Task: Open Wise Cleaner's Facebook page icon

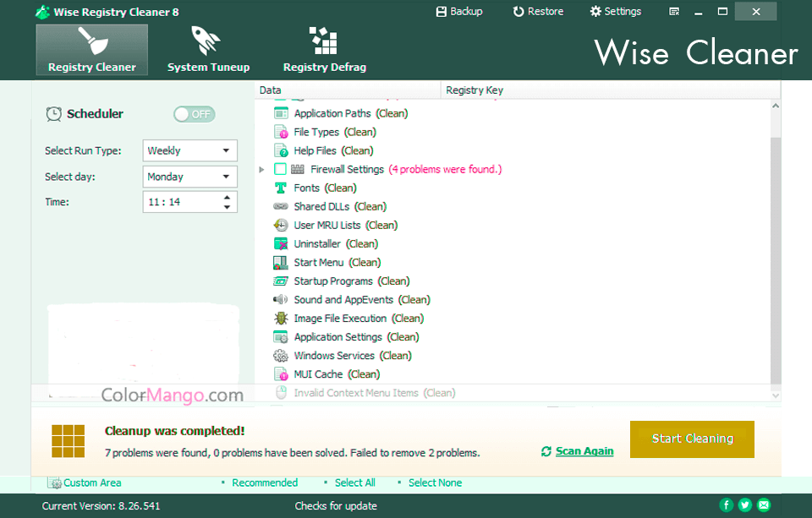Action: pyautogui.click(x=727, y=503)
